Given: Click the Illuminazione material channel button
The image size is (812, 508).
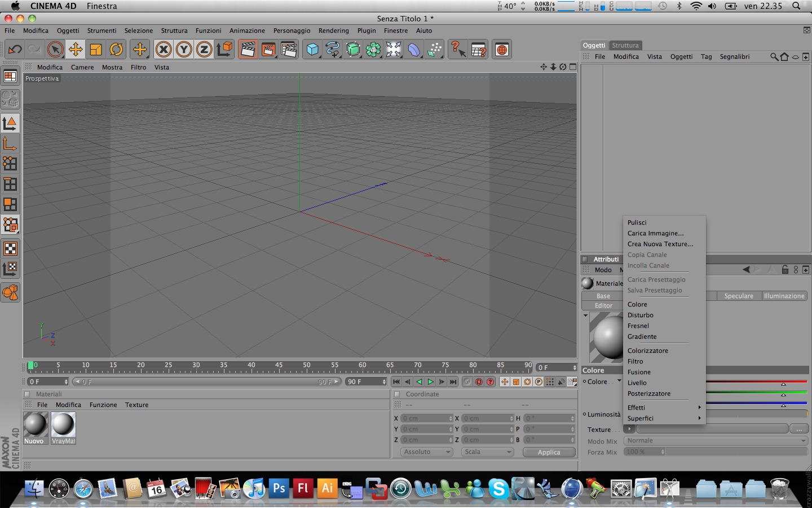Looking at the screenshot, I should (x=784, y=296).
